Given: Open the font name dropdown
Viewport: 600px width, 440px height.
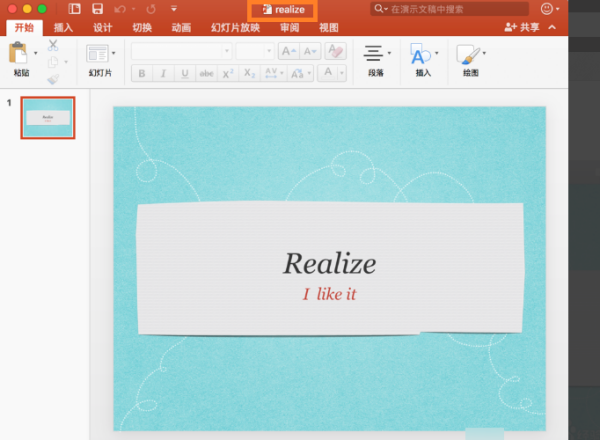Looking at the screenshot, I should pyautogui.click(x=180, y=51).
